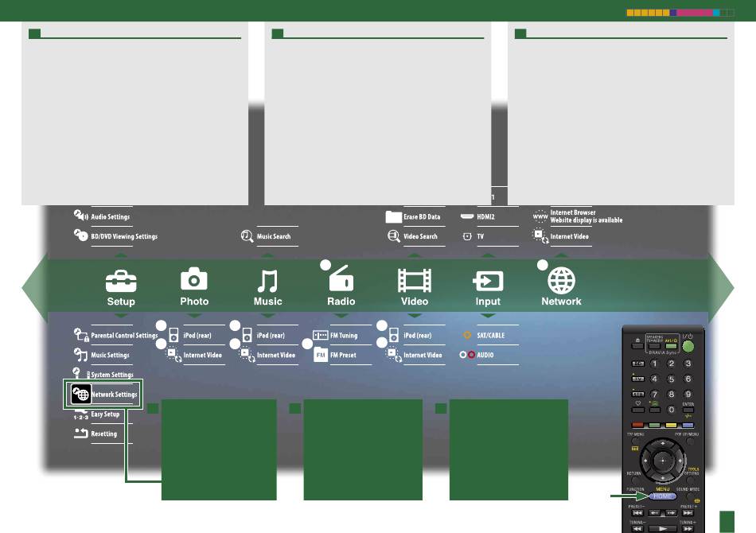
Task: Select the Input icon
Action: (x=488, y=281)
